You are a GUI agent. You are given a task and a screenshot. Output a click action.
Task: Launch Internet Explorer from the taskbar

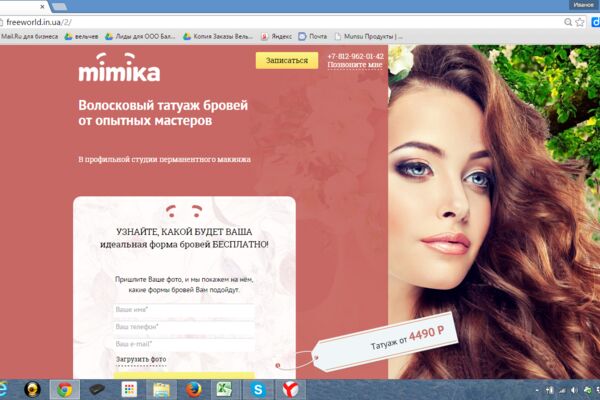point(3,390)
